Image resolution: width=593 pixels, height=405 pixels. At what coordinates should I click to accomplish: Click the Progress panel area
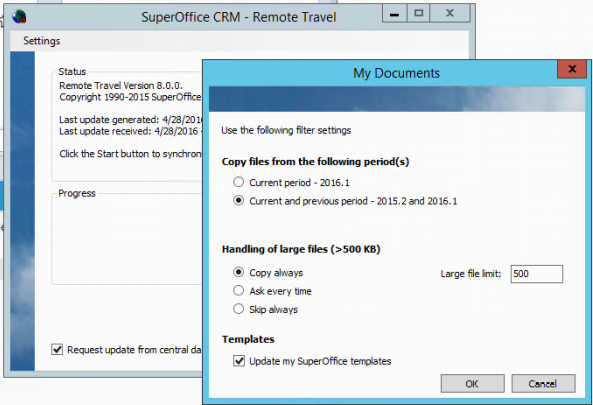click(x=127, y=239)
